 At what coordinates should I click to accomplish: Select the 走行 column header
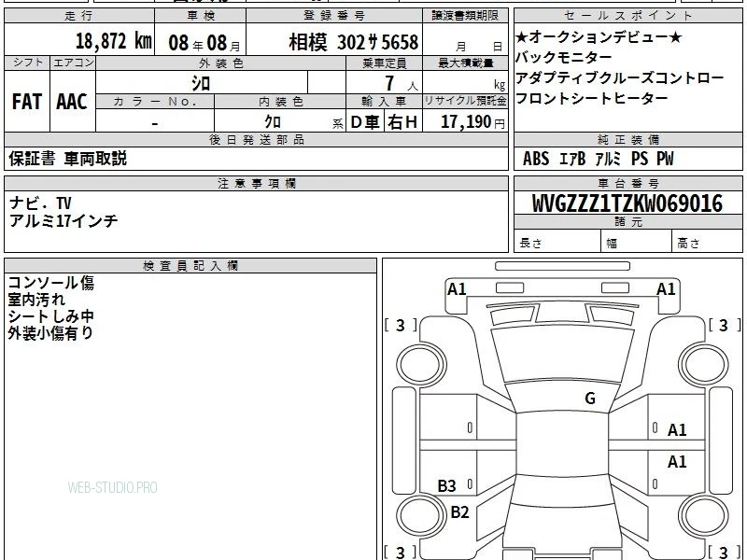(x=79, y=16)
